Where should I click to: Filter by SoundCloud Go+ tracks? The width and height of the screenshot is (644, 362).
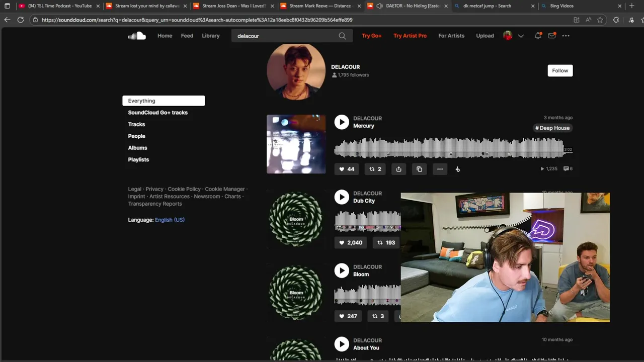point(157,113)
